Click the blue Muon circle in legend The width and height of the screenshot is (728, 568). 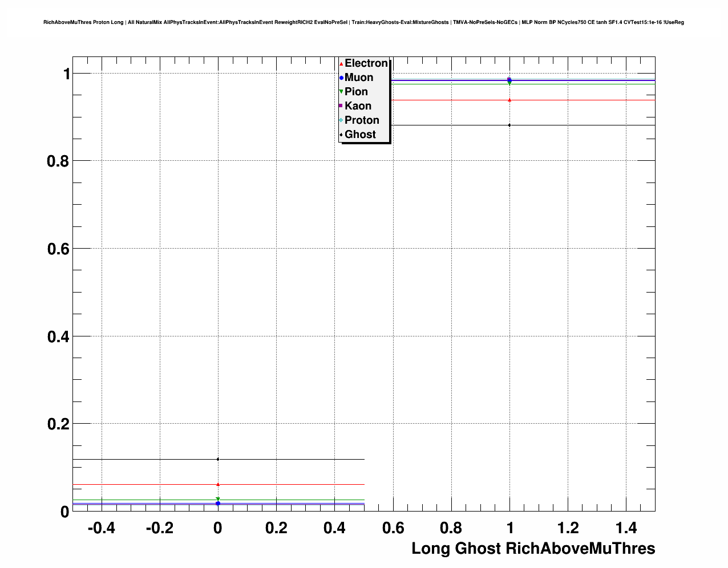pyautogui.click(x=341, y=78)
